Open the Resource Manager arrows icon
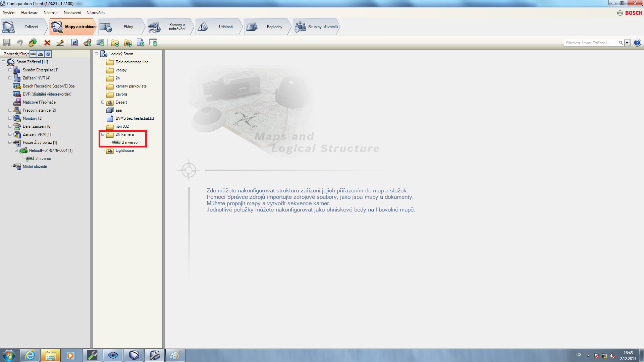644x362 pixels. [x=75, y=43]
